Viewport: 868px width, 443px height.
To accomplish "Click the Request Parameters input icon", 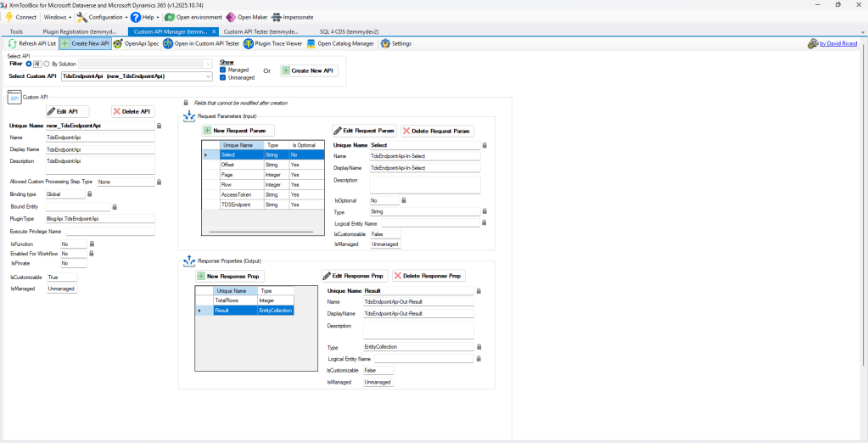I will tap(188, 115).
